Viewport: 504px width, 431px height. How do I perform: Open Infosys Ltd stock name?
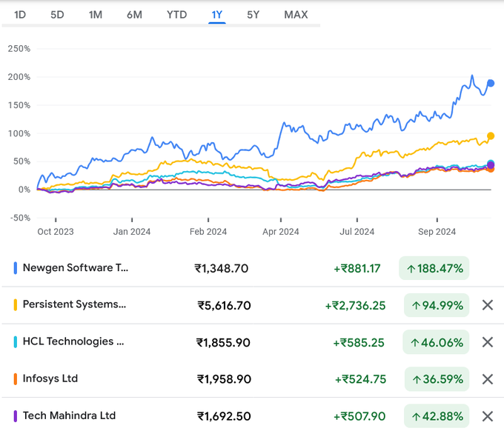[x=50, y=378]
